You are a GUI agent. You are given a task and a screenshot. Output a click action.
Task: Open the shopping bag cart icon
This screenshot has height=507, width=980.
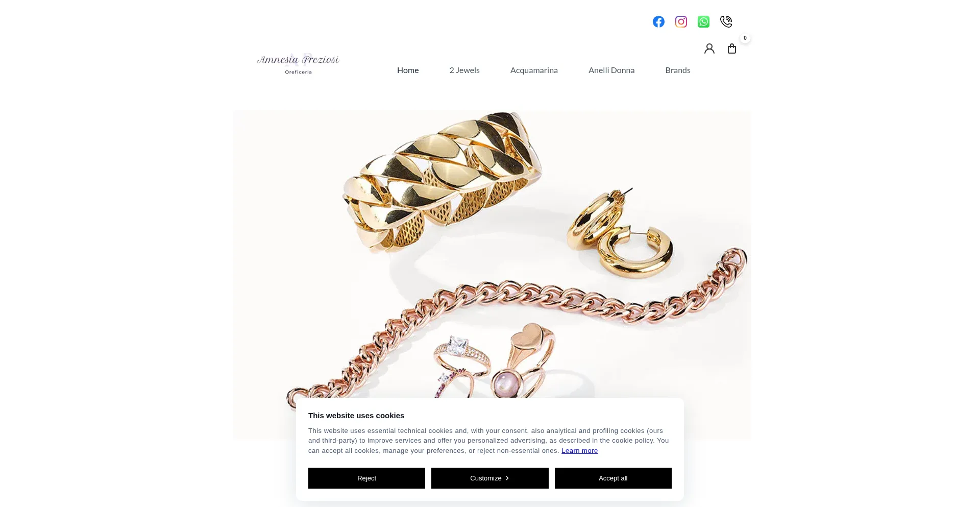(732, 49)
